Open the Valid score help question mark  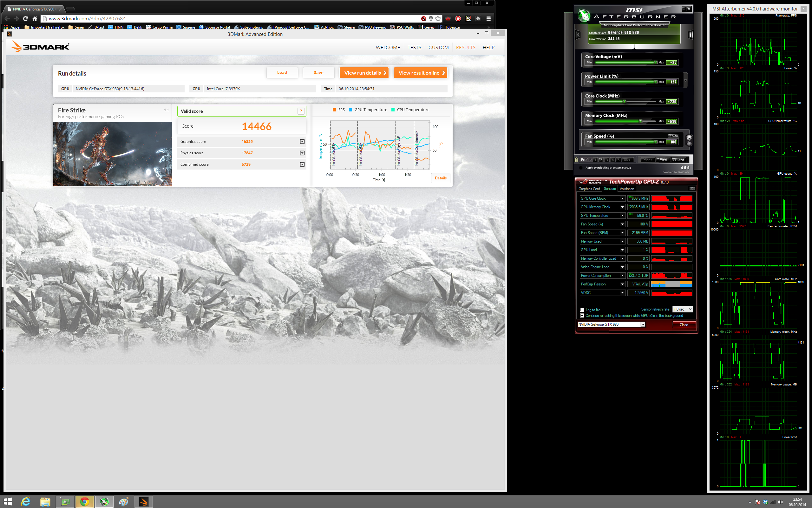pyautogui.click(x=301, y=111)
